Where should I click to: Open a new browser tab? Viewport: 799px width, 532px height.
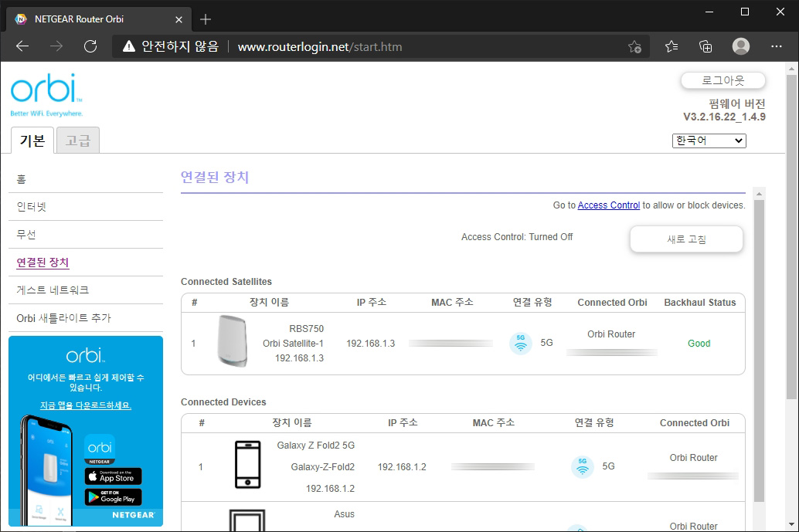click(x=206, y=19)
